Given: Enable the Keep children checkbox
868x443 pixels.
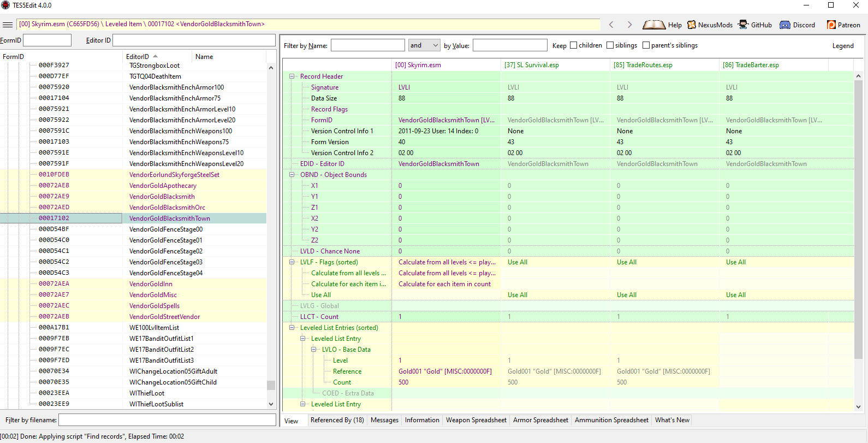Looking at the screenshot, I should click(x=573, y=45).
